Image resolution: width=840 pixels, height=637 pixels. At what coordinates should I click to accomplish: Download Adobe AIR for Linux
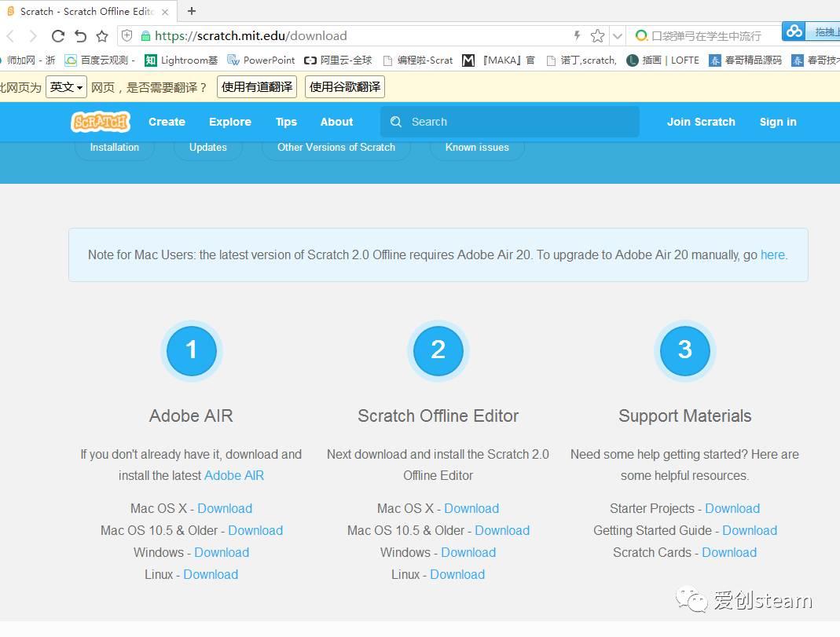(x=211, y=574)
